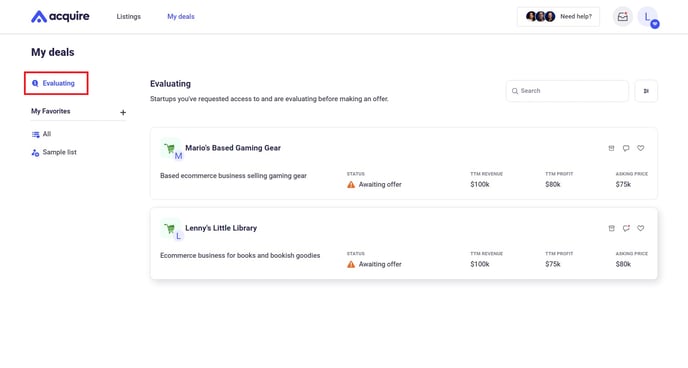688x368 pixels.
Task: Add a new favorites list with plus
Action: (123, 112)
